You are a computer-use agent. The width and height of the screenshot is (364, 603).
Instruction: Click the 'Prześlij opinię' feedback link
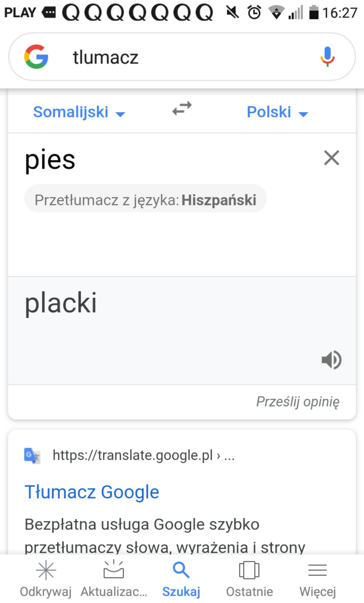[x=298, y=401]
